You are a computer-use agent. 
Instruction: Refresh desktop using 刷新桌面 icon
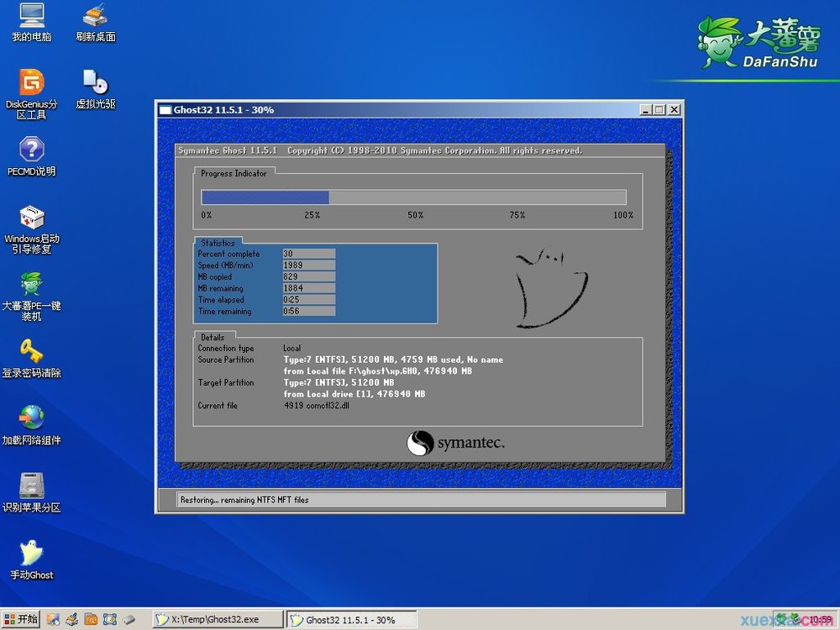click(x=95, y=23)
